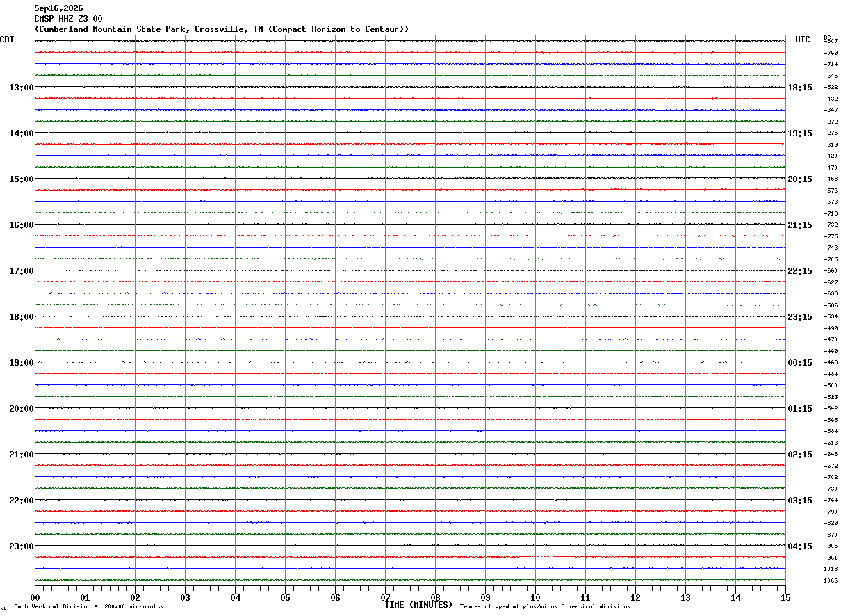Click the seismic event spike on the red 14:15 trace
Viewport: 841px width, 616px height.
(x=701, y=145)
